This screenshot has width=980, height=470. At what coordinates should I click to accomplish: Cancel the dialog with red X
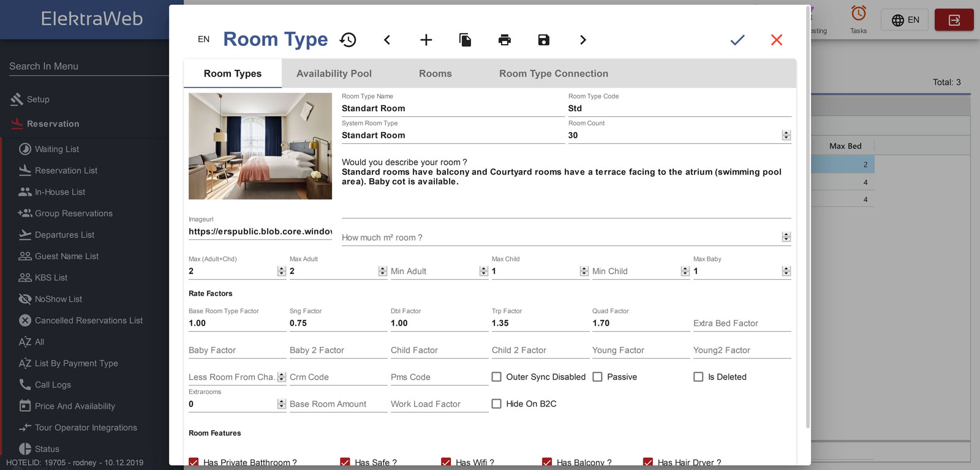[777, 40]
